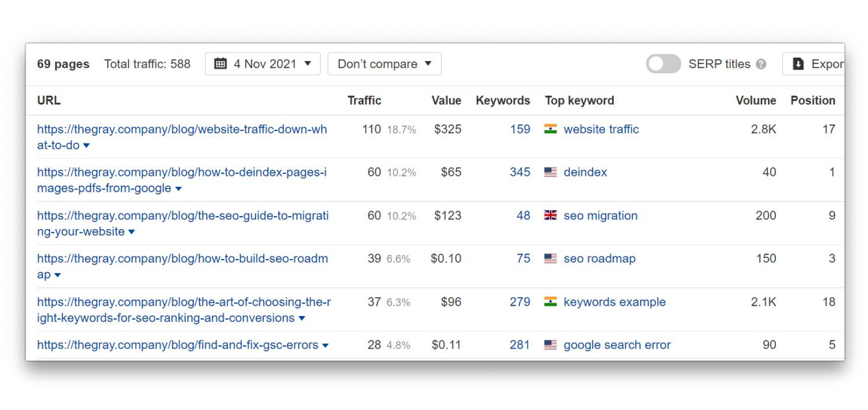Click the calendar icon beside 4 Nov 2021
Viewport: 868px width, 410px height.
[x=220, y=64]
